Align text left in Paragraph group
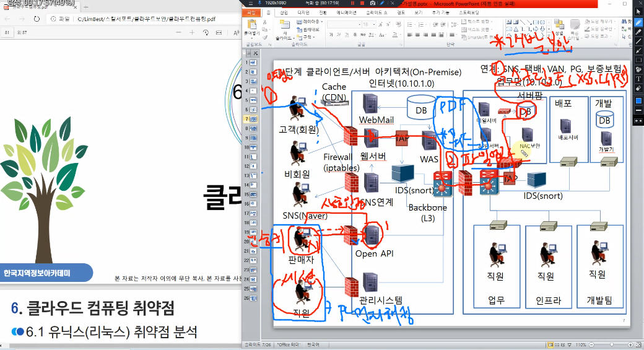The image size is (644, 350). point(409,35)
